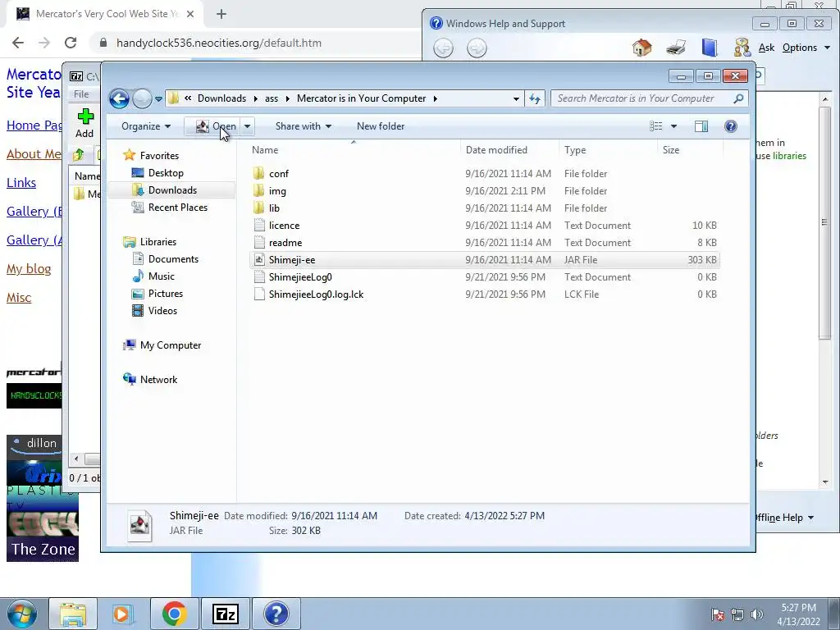This screenshot has width=840, height=630.
Task: Click the Windows Start button
Action: click(x=22, y=614)
